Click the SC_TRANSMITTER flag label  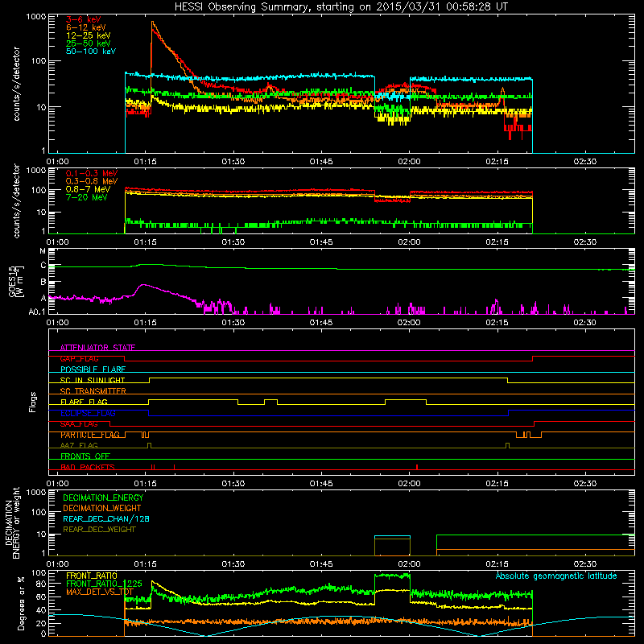click(93, 391)
